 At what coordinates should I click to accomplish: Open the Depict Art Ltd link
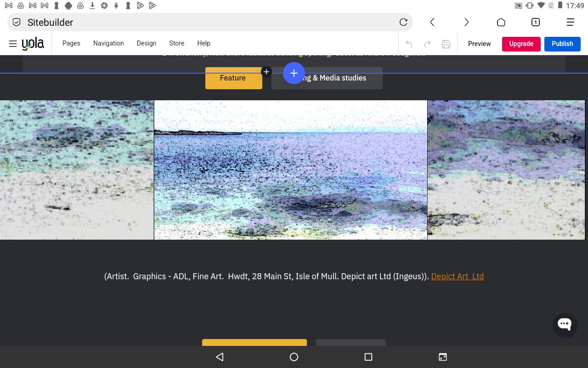click(x=458, y=276)
